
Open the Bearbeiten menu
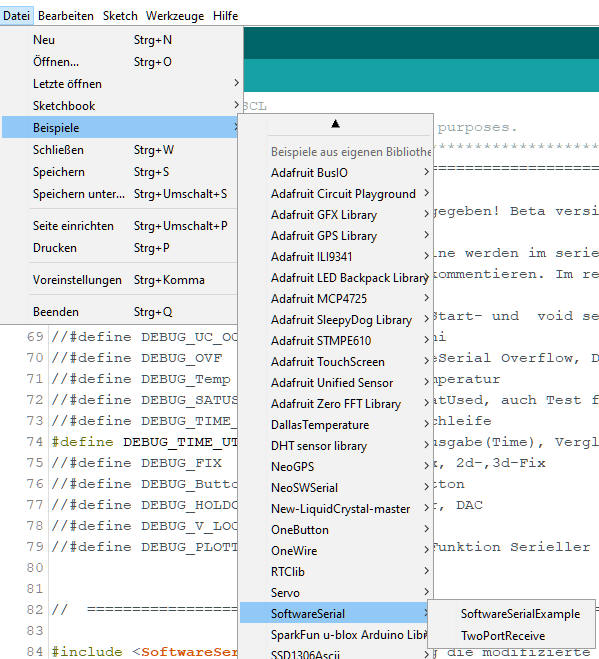pos(66,16)
